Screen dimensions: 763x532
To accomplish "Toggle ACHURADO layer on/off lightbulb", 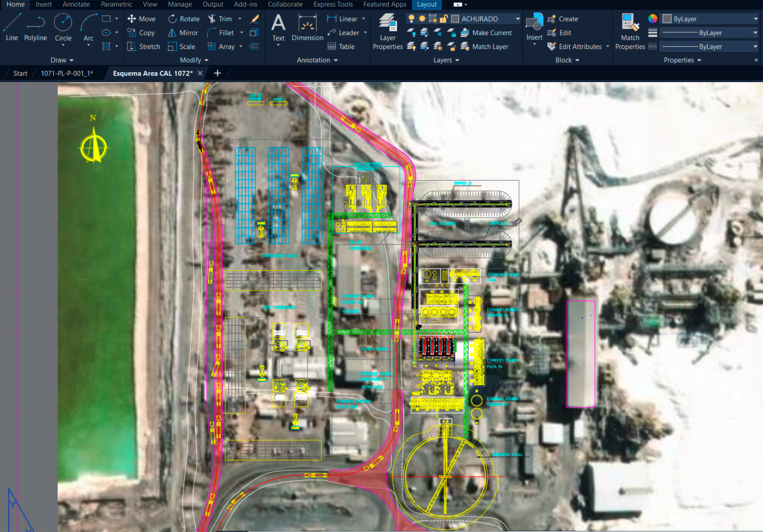I will [x=411, y=19].
